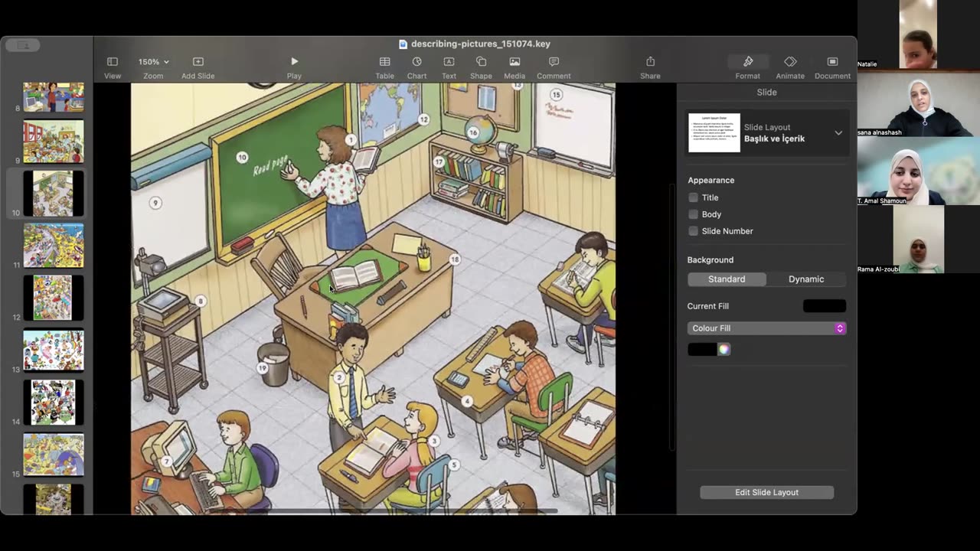Click Natalie's video tile

coord(918,34)
